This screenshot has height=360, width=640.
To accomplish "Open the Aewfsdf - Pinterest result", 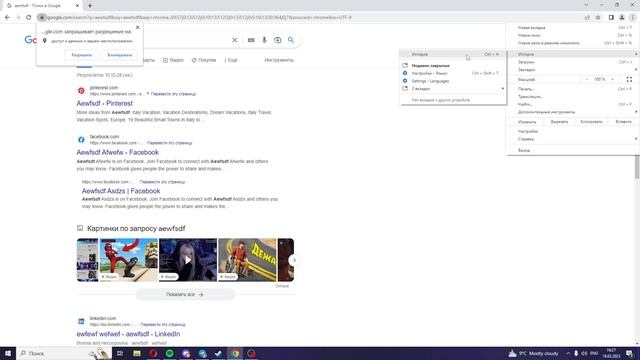I will click(104, 103).
